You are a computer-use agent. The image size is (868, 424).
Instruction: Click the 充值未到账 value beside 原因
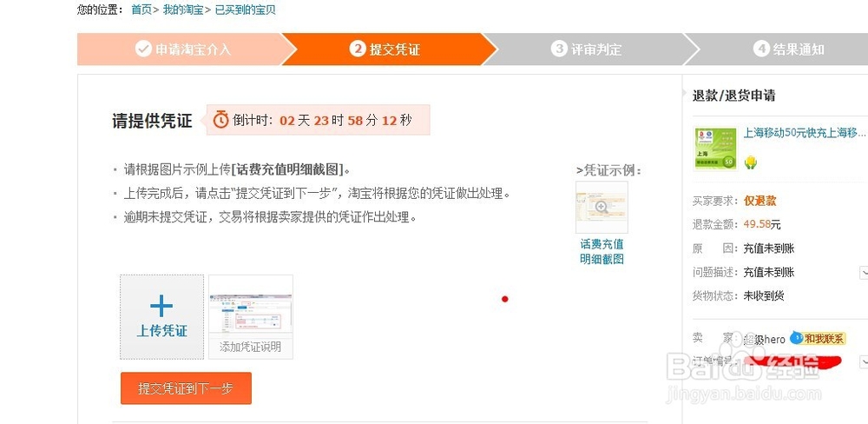tap(768, 248)
